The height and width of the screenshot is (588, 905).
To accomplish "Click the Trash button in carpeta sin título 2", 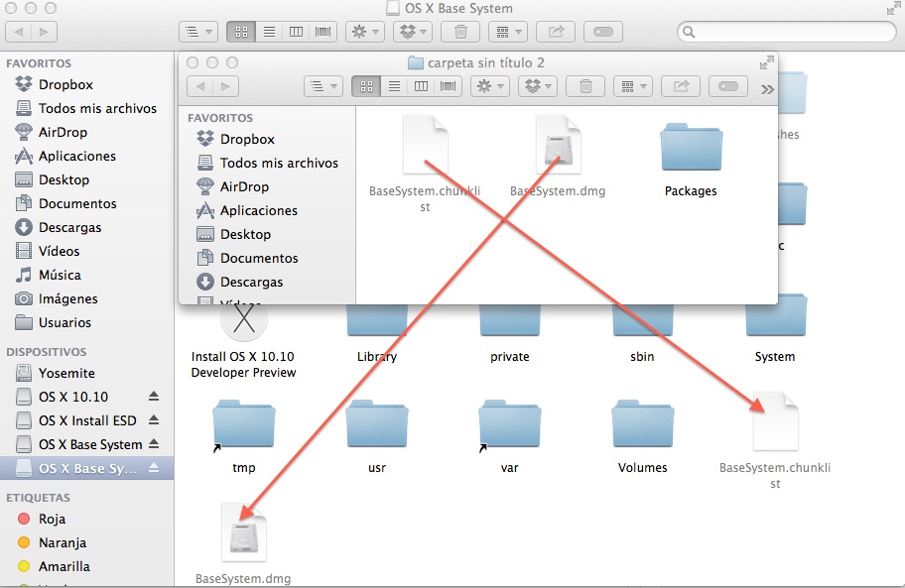I will coord(585,86).
